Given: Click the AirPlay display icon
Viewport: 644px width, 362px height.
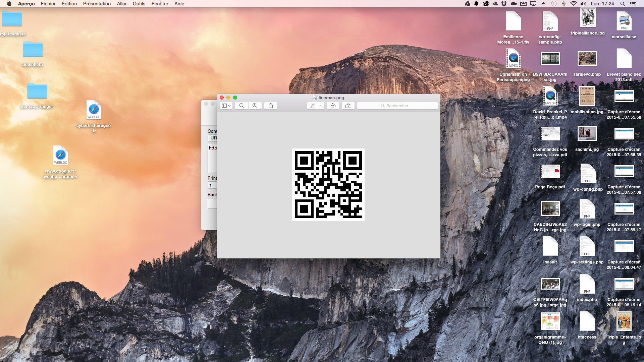Looking at the screenshot, I should [x=533, y=4].
